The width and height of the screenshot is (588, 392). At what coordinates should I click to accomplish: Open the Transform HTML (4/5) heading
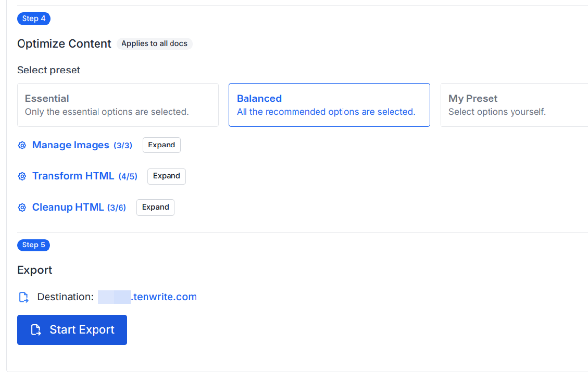click(x=85, y=176)
